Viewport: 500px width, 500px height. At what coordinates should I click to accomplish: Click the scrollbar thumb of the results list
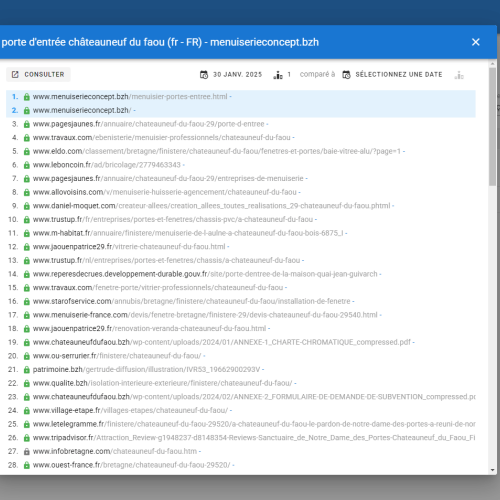click(x=493, y=127)
